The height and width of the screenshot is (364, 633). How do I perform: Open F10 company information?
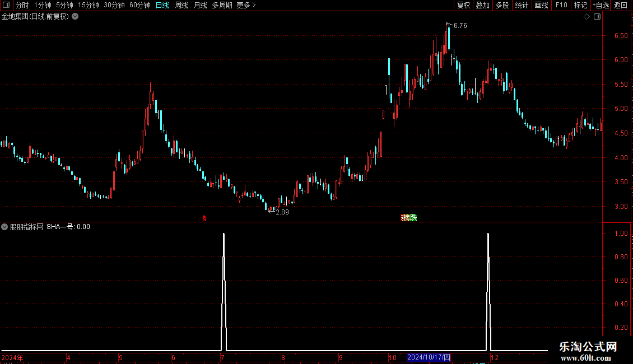point(561,5)
